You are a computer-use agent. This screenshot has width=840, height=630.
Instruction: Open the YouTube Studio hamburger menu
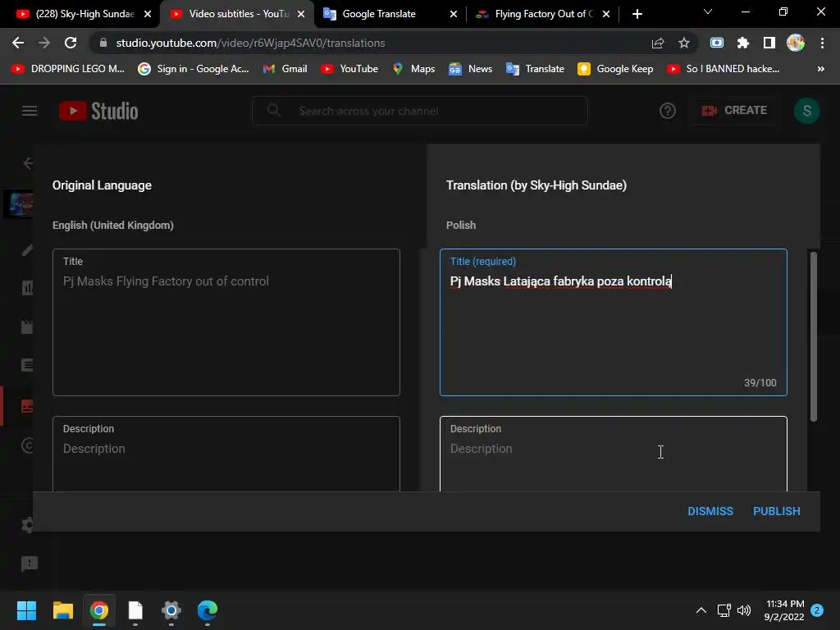(30, 111)
